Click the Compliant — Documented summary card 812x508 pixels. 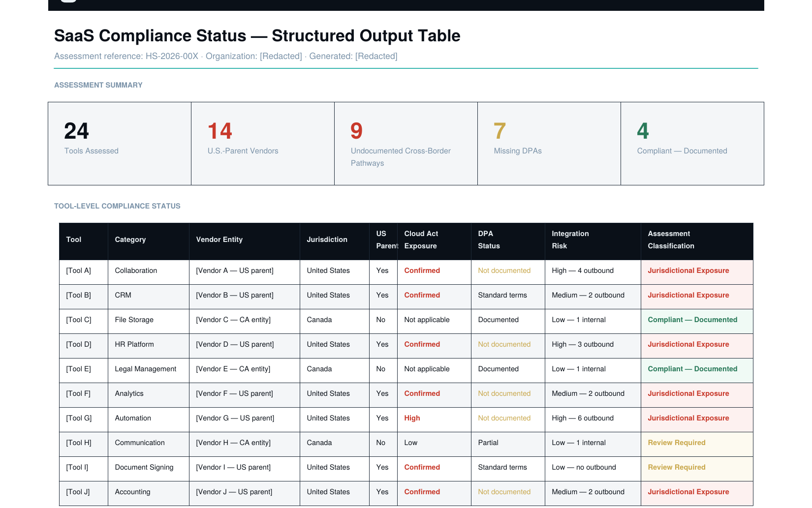pos(692,144)
